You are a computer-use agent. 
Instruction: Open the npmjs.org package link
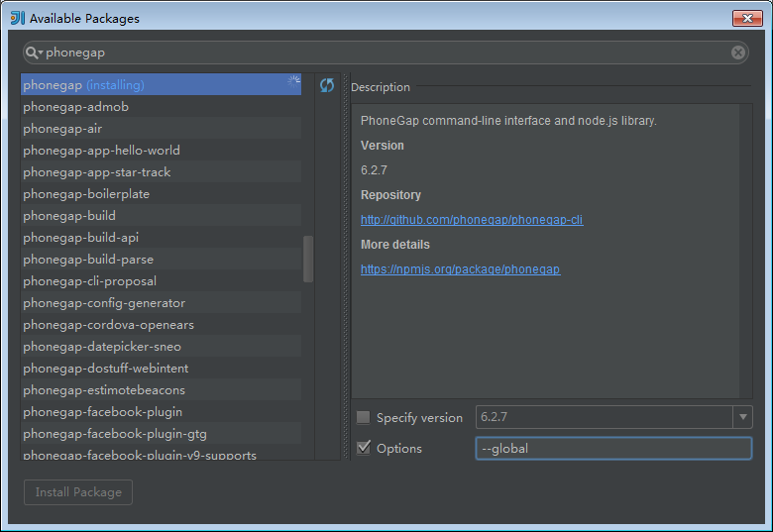tap(461, 269)
